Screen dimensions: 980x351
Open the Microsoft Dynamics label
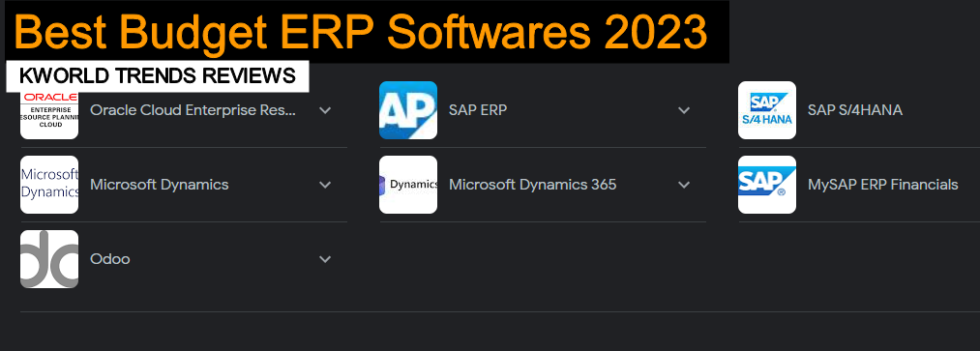click(x=160, y=185)
